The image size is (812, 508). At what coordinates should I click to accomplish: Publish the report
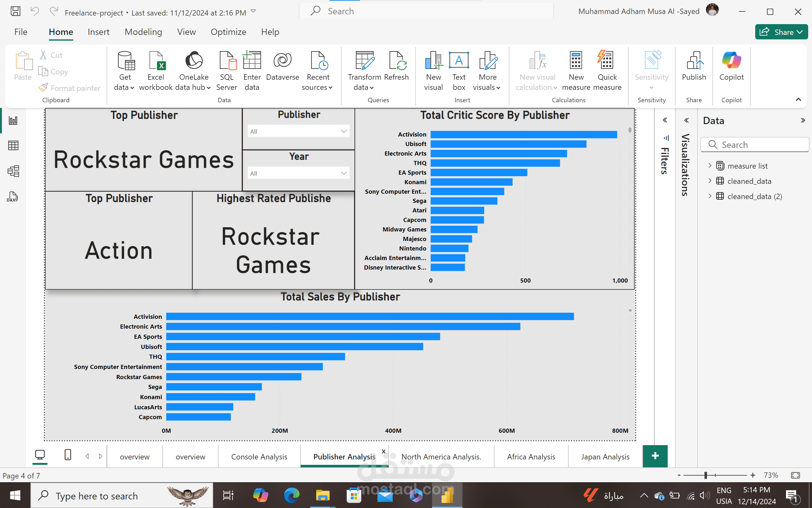pos(694,66)
